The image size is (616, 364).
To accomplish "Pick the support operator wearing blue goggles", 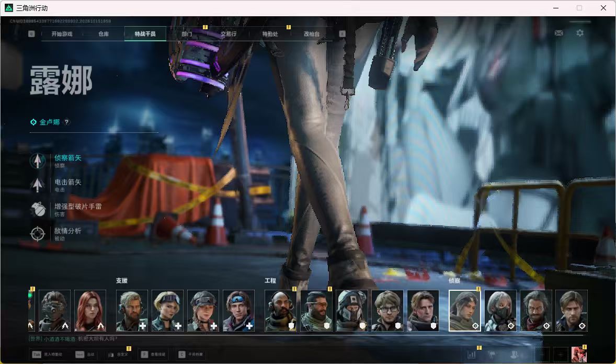I will [238, 311].
